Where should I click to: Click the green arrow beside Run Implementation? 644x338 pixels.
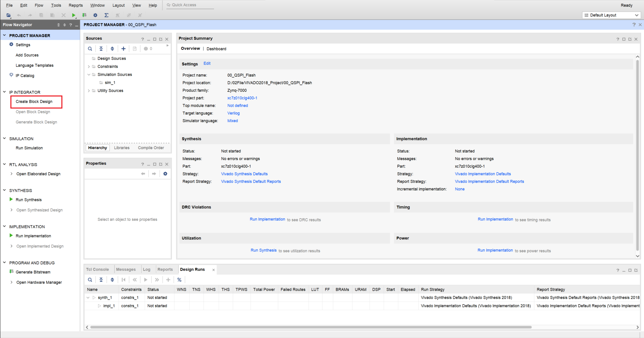pyautogui.click(x=11, y=235)
